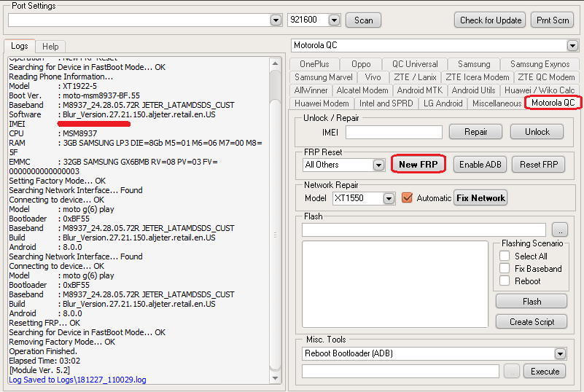Image resolution: width=584 pixels, height=392 pixels.
Task: Open the Vivo tab
Action: [x=373, y=77]
